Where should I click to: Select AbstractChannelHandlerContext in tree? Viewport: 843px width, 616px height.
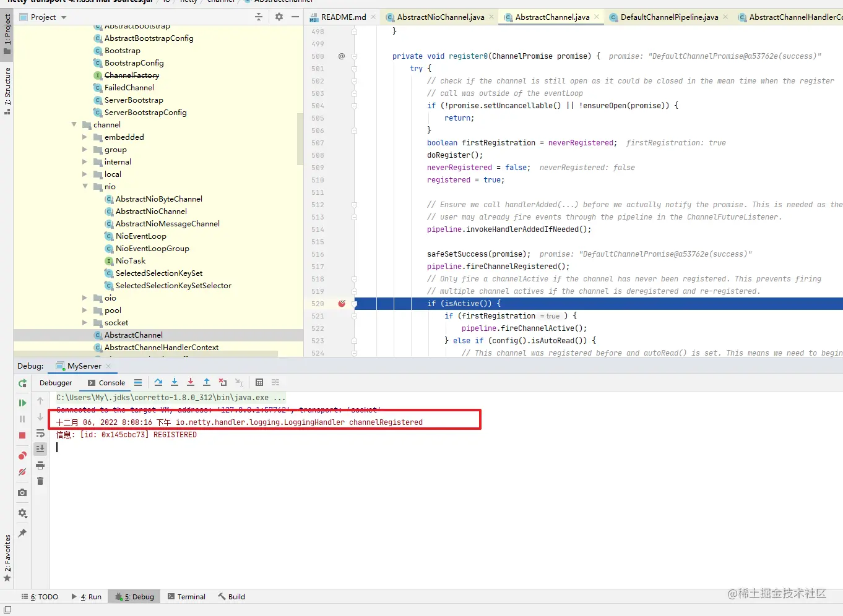coord(162,348)
